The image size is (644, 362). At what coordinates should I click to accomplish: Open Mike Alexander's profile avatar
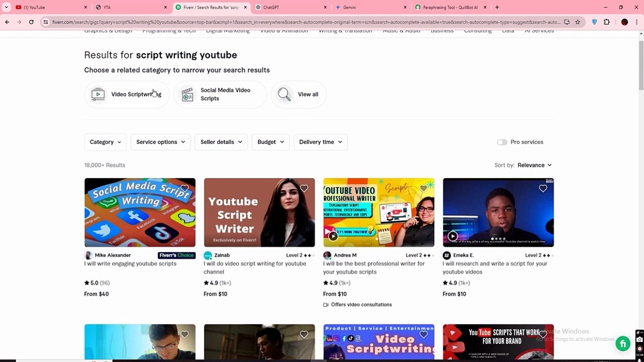point(88,255)
